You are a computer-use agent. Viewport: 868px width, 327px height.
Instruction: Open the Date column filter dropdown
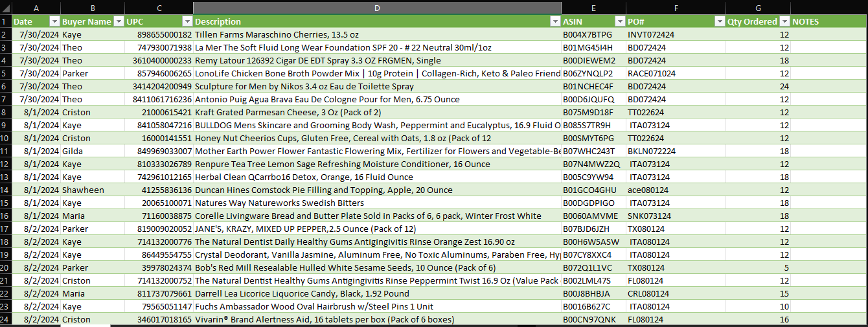(54, 21)
